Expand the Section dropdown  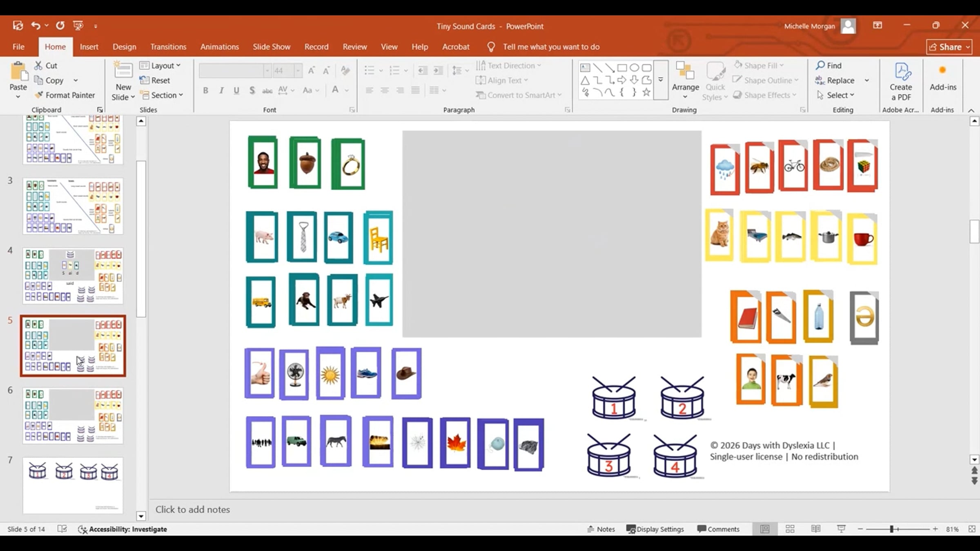pos(161,95)
